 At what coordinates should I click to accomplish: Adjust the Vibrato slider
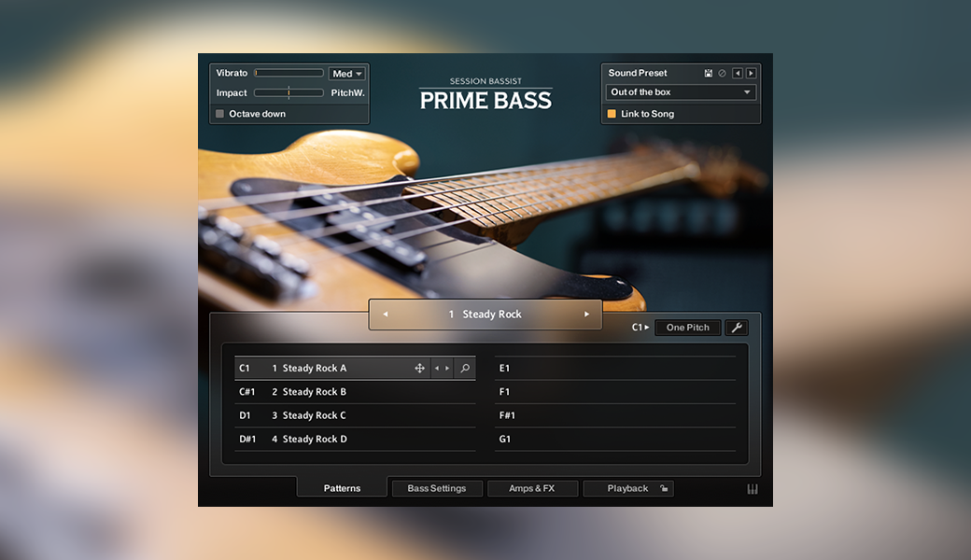coord(289,73)
